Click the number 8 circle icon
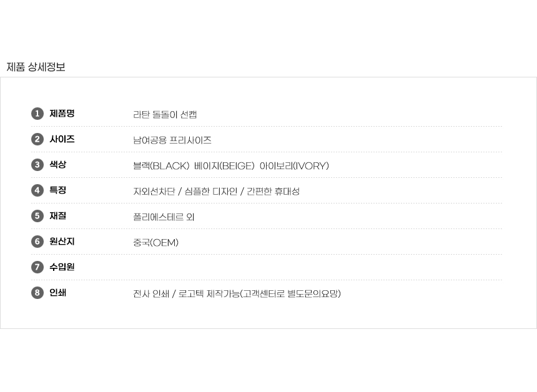 [x=37, y=293]
